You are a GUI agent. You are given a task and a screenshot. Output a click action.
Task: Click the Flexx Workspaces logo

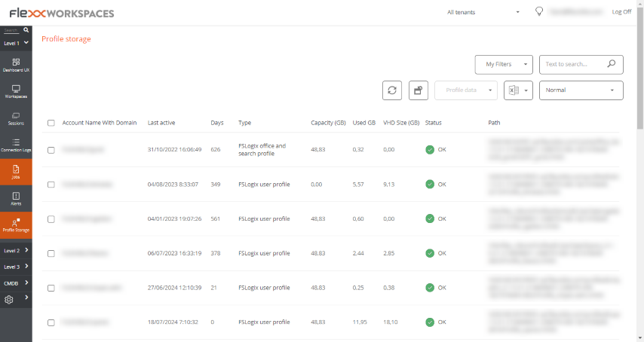(x=62, y=13)
